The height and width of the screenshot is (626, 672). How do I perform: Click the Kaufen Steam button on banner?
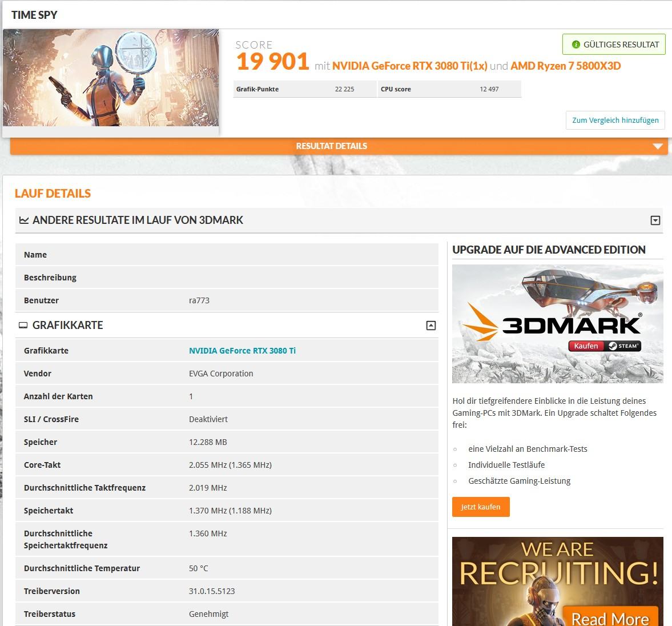tap(604, 346)
